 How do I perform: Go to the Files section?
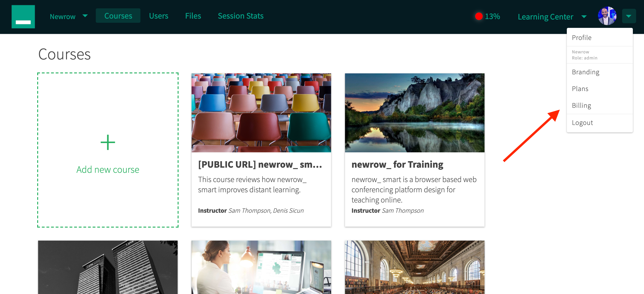point(193,16)
